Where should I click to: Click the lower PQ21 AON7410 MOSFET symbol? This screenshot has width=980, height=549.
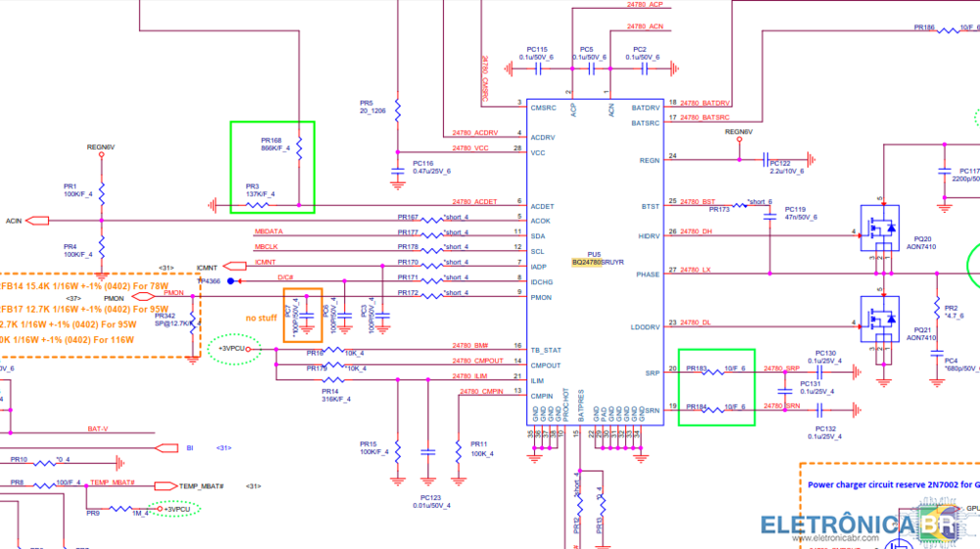click(880, 316)
